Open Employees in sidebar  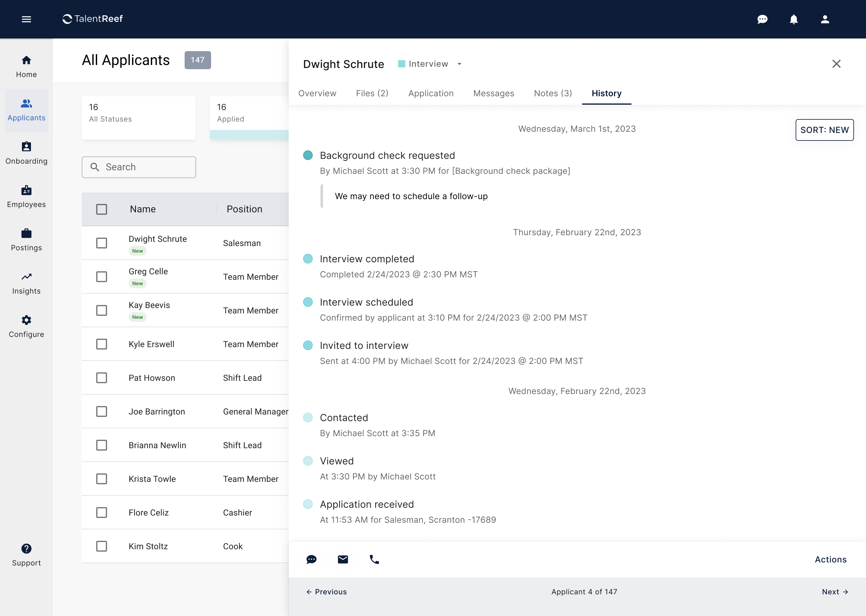click(x=26, y=196)
